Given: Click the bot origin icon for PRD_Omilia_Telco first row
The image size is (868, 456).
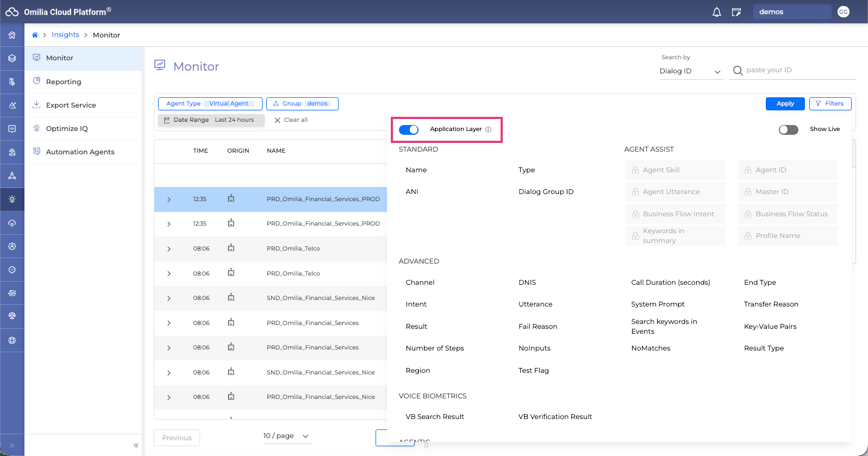Looking at the screenshot, I should point(231,248).
